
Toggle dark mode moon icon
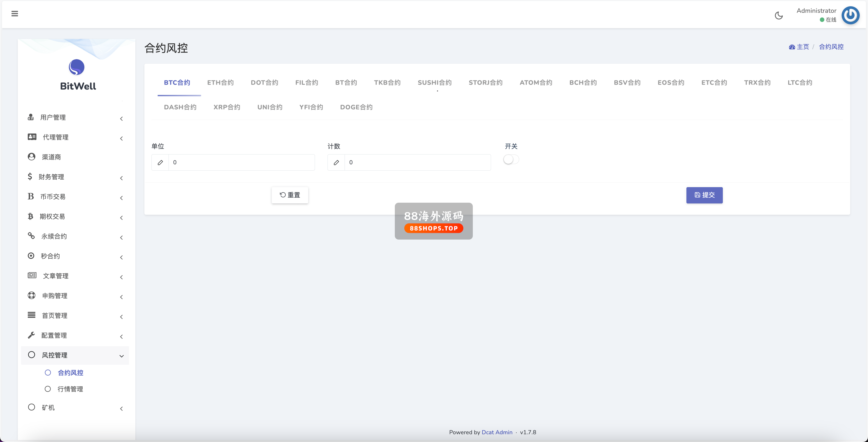coord(779,16)
